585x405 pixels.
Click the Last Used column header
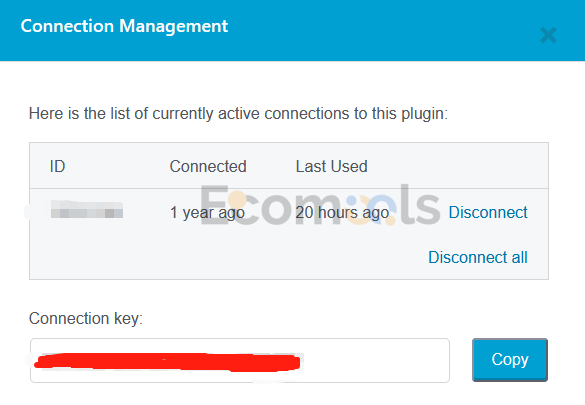click(331, 166)
